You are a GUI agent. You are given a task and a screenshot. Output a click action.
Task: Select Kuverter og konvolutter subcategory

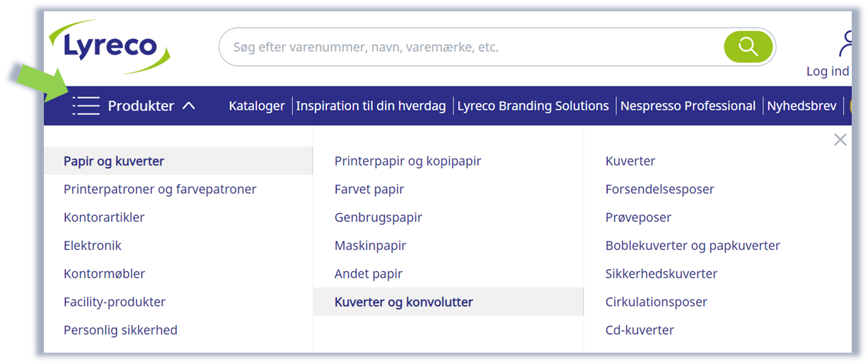tap(448, 302)
